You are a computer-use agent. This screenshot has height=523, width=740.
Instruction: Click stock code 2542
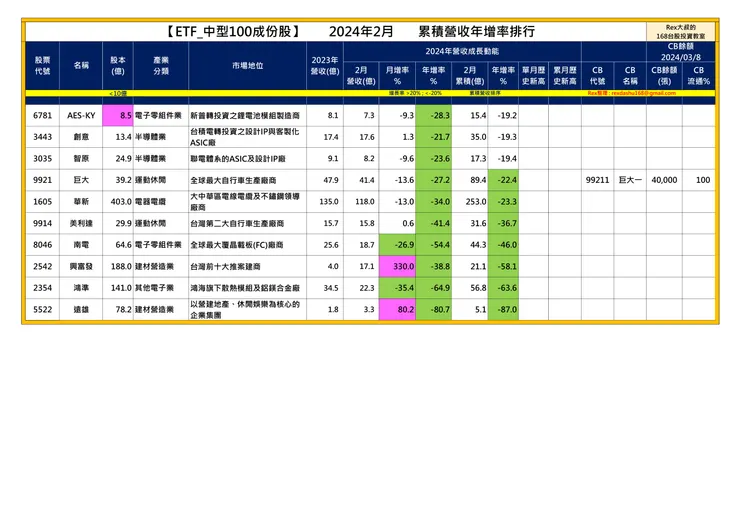click(x=42, y=266)
